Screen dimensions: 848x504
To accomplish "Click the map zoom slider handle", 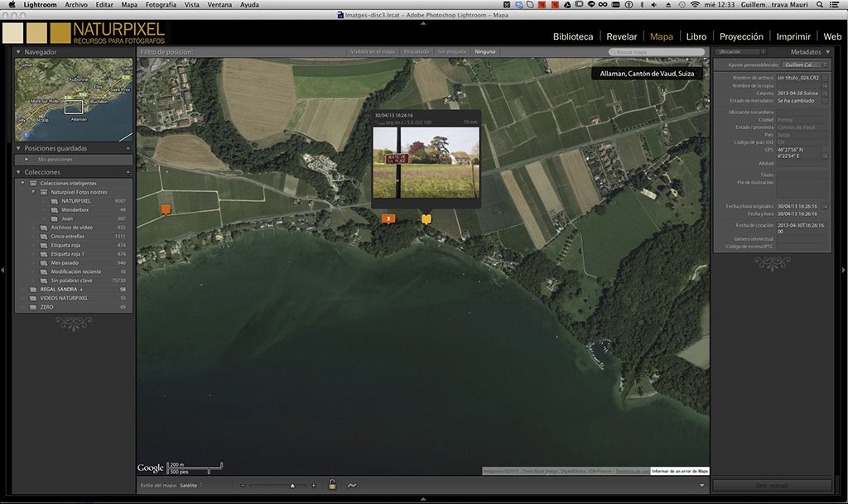I will click(x=292, y=486).
